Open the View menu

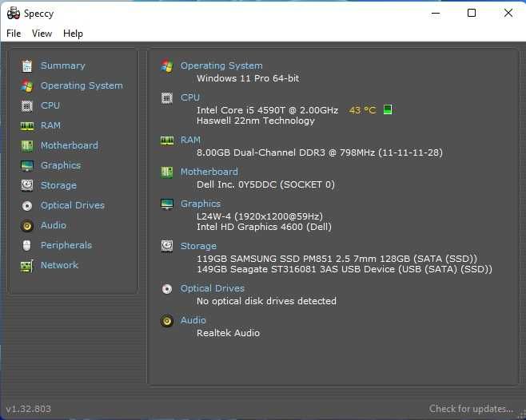[42, 34]
